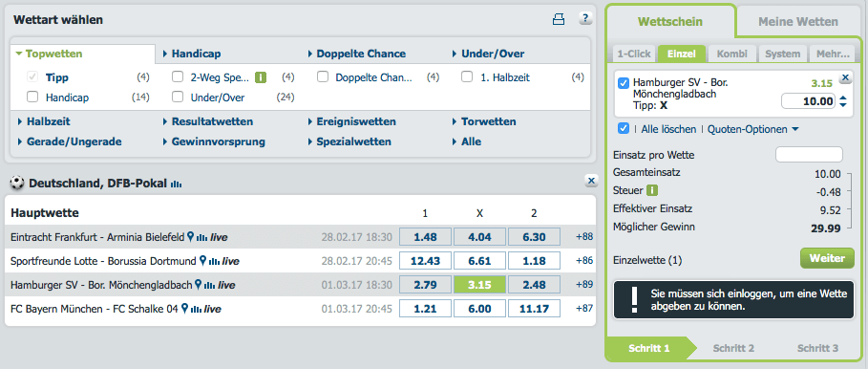Select the Wettschein tab
868x369 pixels.
669,22
